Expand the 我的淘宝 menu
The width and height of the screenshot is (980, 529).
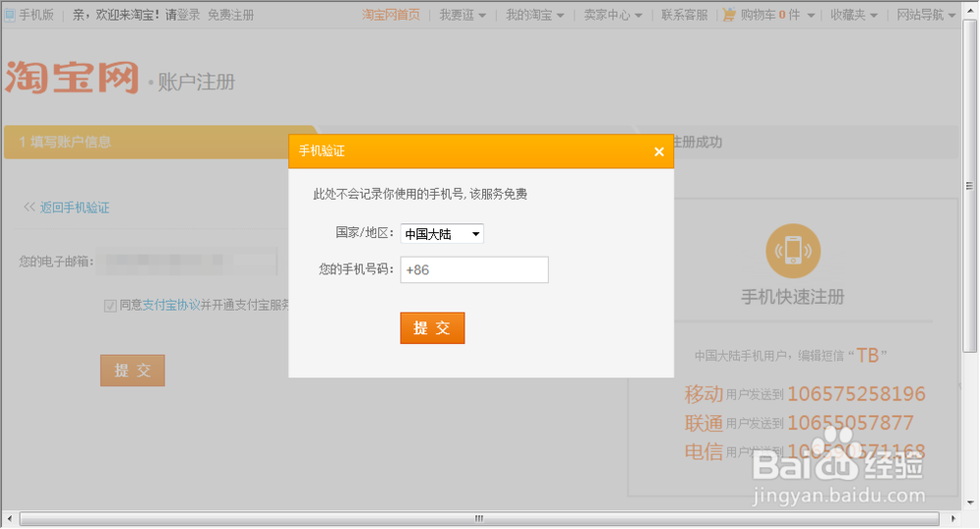(535, 15)
